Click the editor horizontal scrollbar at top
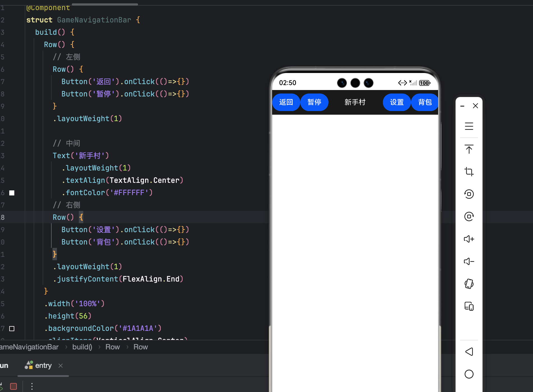This screenshot has width=533, height=392. pyautogui.click(x=105, y=4)
